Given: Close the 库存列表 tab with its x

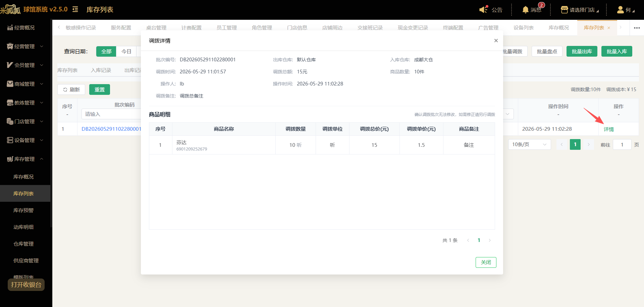Looking at the screenshot, I should 609,28.
